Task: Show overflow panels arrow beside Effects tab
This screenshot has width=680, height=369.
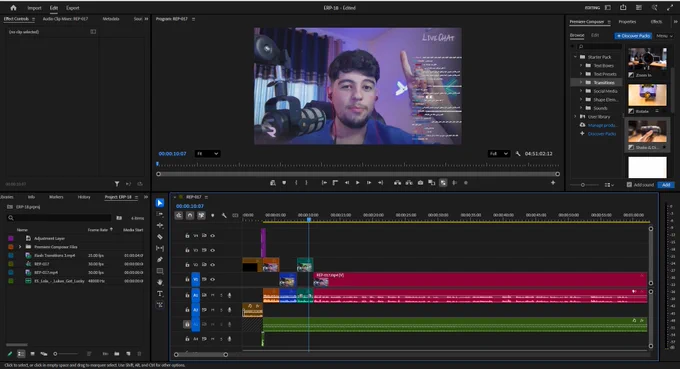Action: pos(675,22)
